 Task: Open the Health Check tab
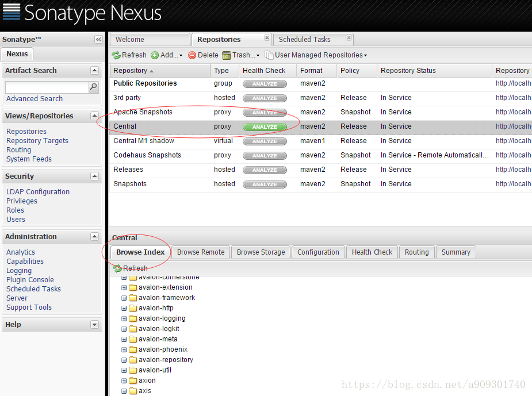[x=372, y=252]
